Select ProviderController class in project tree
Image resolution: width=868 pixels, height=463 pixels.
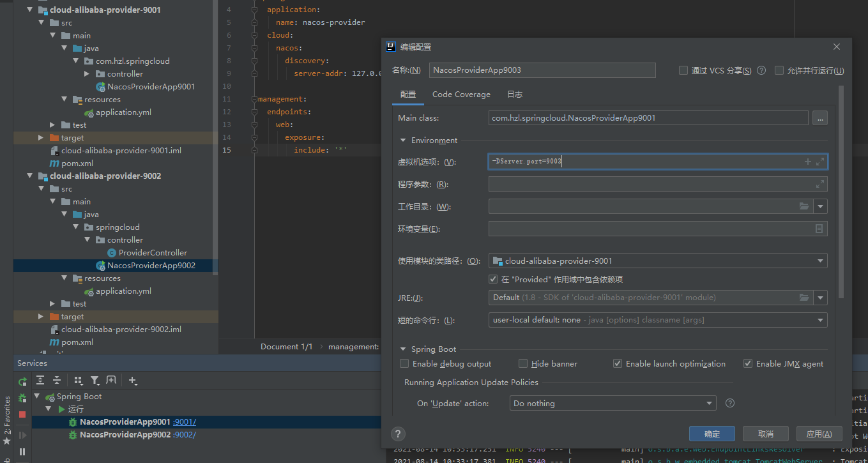pyautogui.click(x=153, y=253)
